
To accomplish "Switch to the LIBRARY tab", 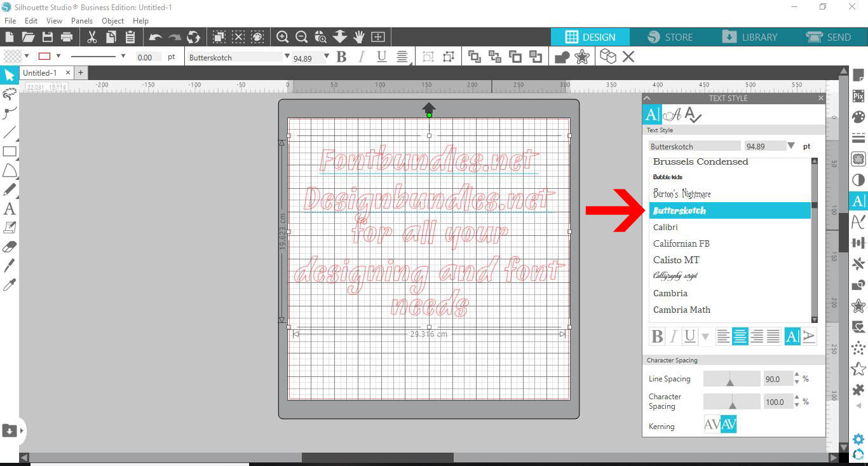I will (750, 37).
